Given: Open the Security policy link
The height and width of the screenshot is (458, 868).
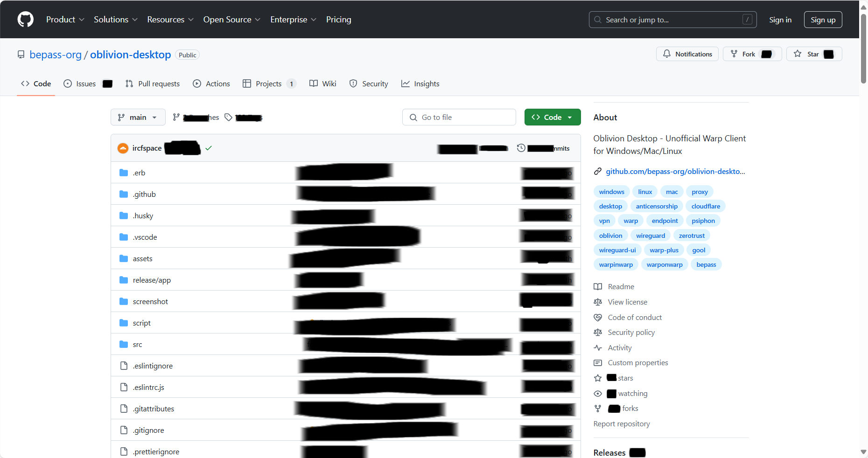Looking at the screenshot, I should [631, 333].
